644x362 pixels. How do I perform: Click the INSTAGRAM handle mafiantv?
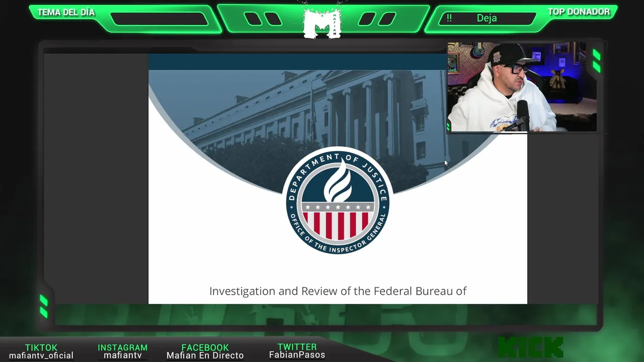click(x=123, y=355)
